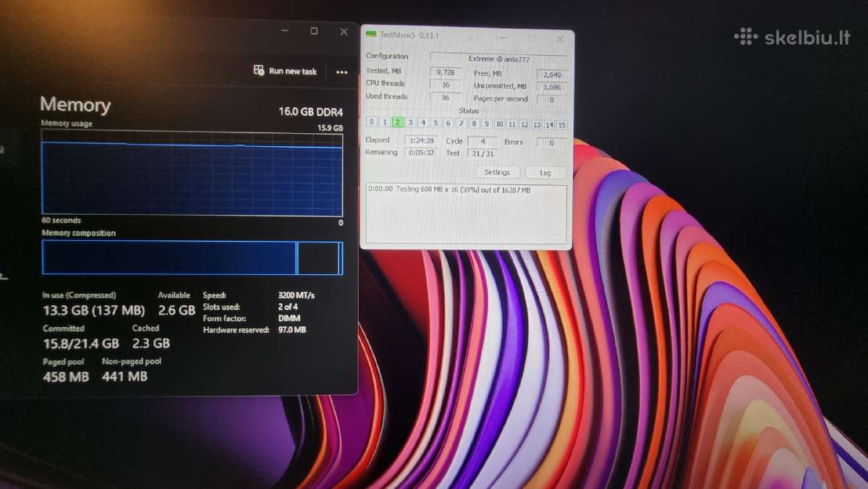This screenshot has width=868, height=489.
Task: Click the Used threads value 16
Action: coord(446,98)
